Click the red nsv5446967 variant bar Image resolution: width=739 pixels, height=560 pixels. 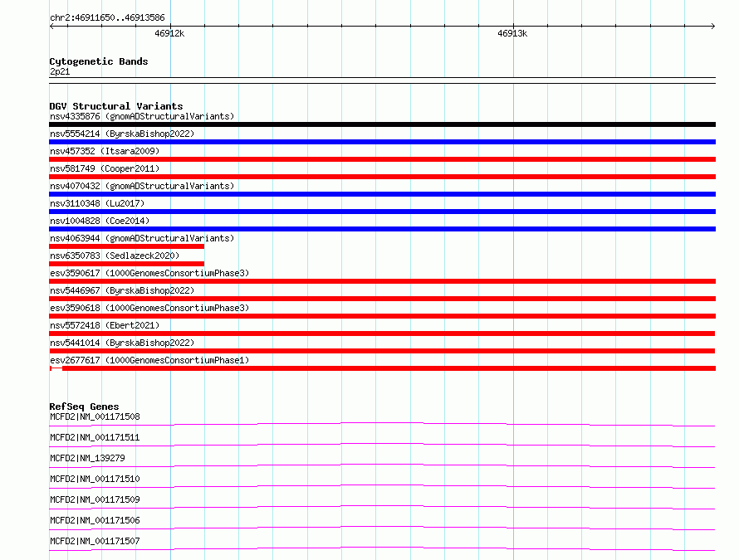(382, 299)
